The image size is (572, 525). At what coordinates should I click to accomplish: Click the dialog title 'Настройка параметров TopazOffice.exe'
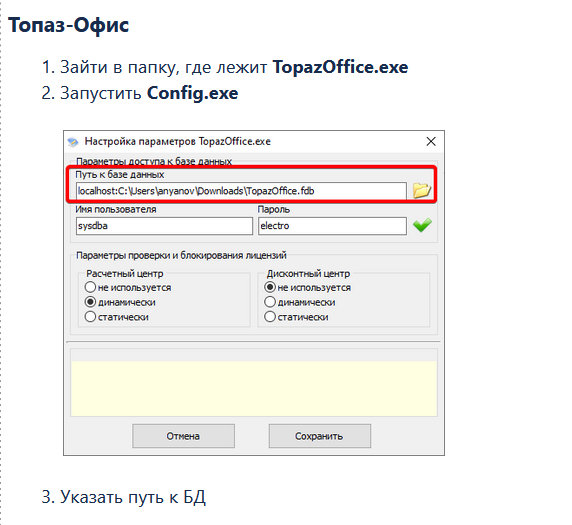click(178, 142)
